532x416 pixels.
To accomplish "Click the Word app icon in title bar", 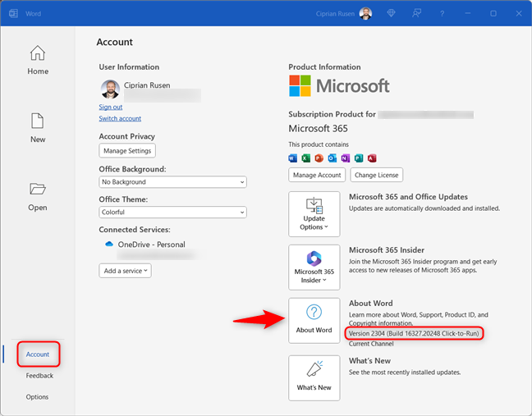I will pos(14,14).
